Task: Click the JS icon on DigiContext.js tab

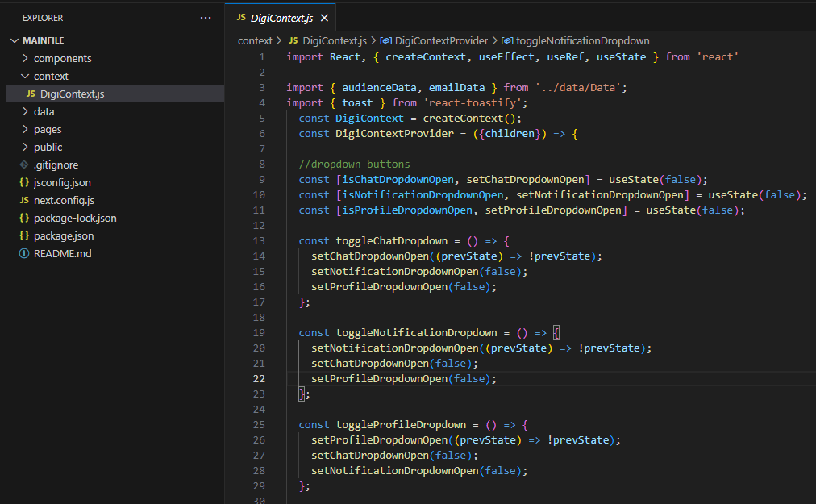Action: pos(241,18)
